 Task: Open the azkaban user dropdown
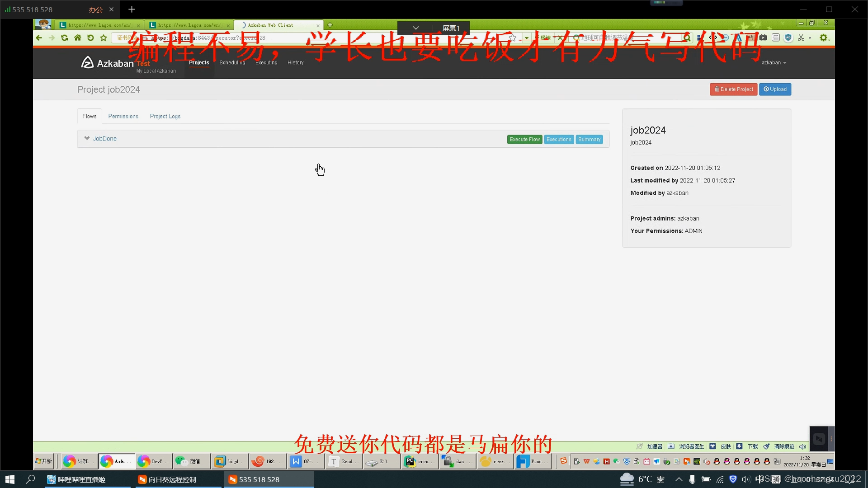[x=774, y=62]
